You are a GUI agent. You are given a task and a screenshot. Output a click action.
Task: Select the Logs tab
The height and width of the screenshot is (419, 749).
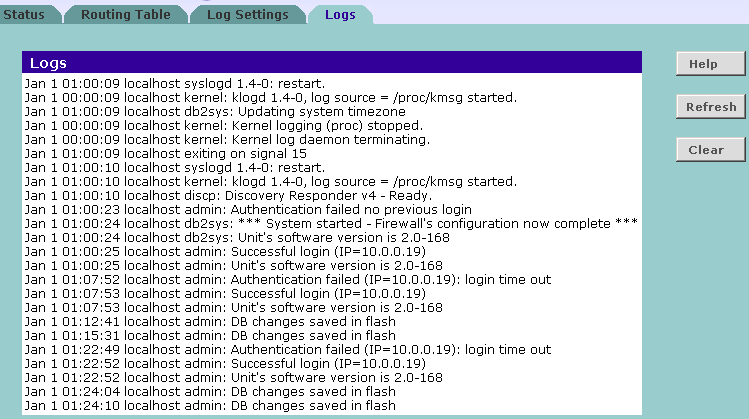click(339, 14)
